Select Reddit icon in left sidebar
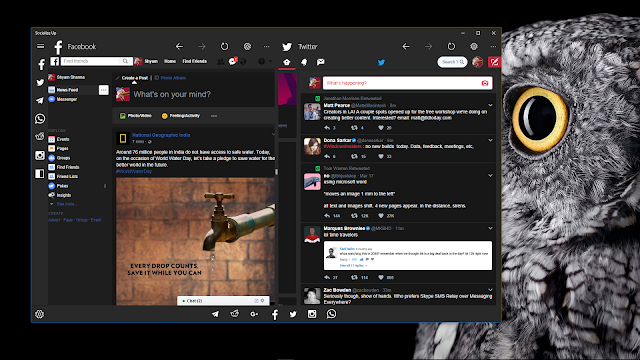640x360 pixels. coord(40,137)
